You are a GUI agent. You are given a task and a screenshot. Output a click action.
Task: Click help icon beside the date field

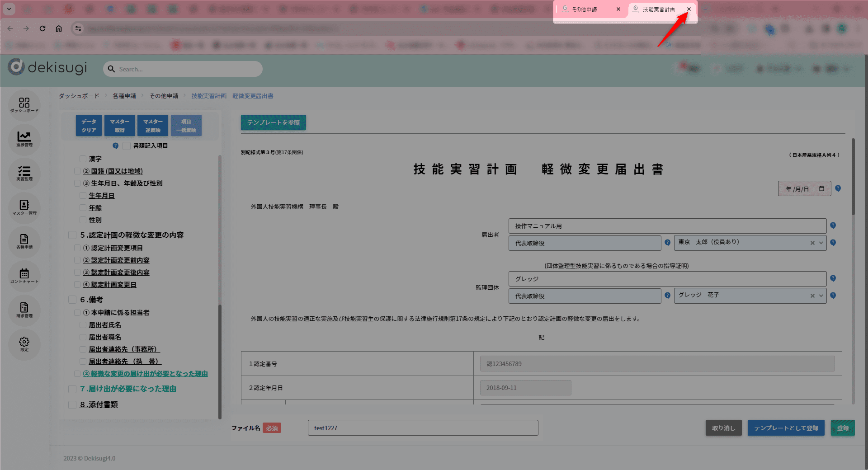(838, 188)
